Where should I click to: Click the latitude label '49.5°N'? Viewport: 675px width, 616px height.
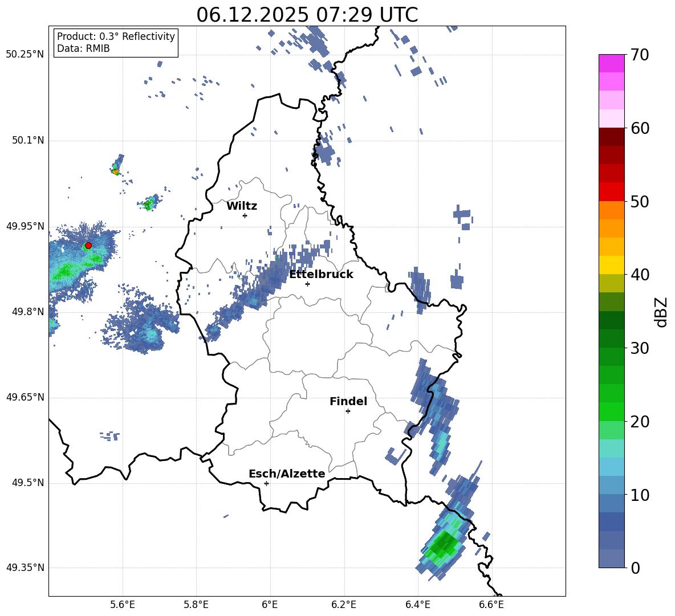click(x=27, y=483)
